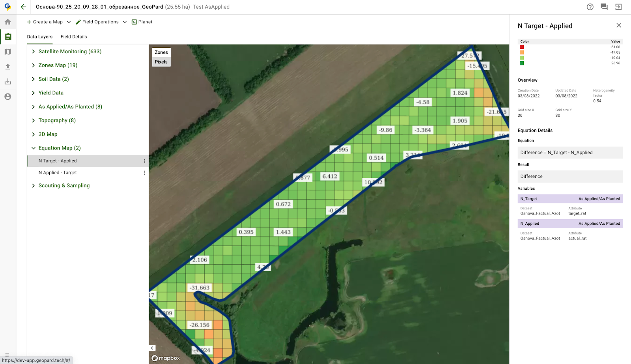Open the clipboard fields sidebar icon
This screenshot has height=364, width=631.
[x=8, y=37]
